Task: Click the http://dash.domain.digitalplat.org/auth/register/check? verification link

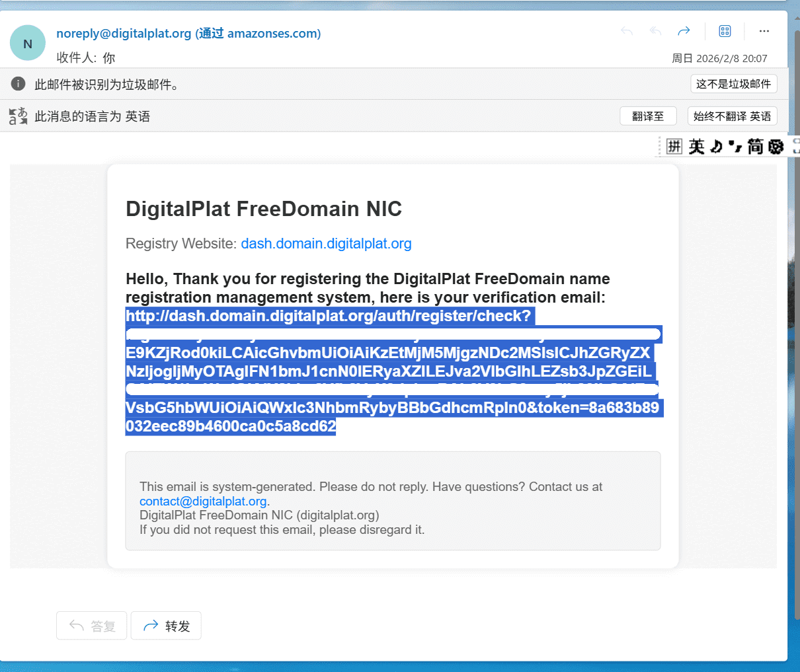Action: point(328,316)
